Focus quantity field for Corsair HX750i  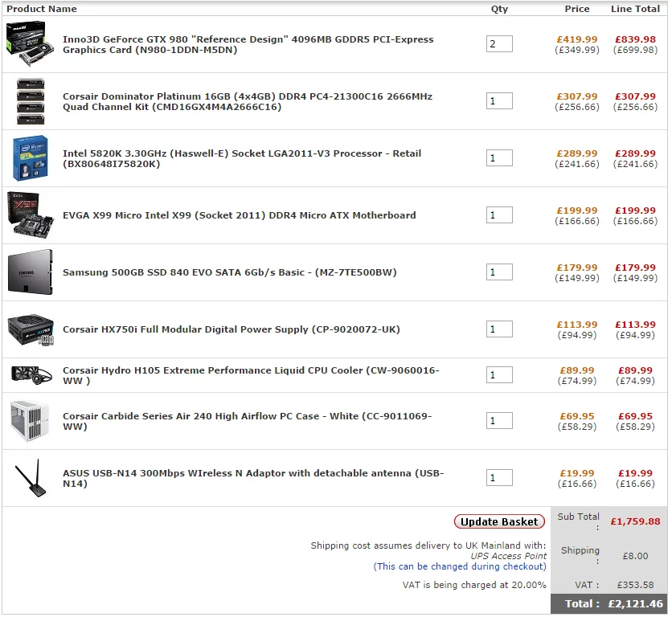pyautogui.click(x=499, y=329)
